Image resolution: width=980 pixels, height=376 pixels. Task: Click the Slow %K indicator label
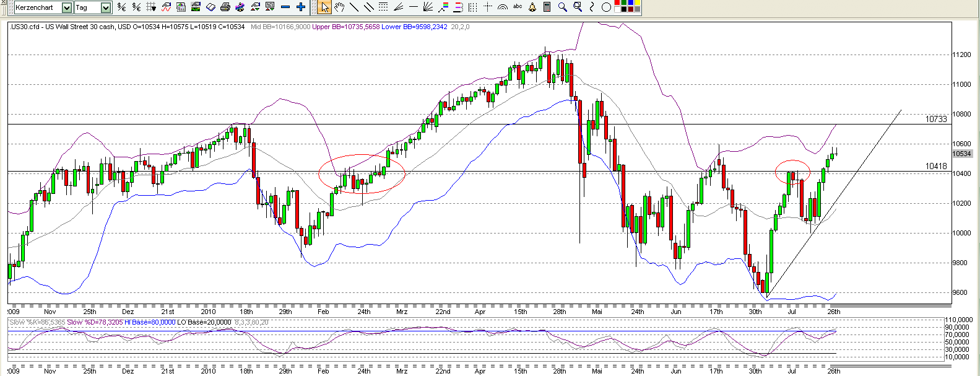point(37,322)
